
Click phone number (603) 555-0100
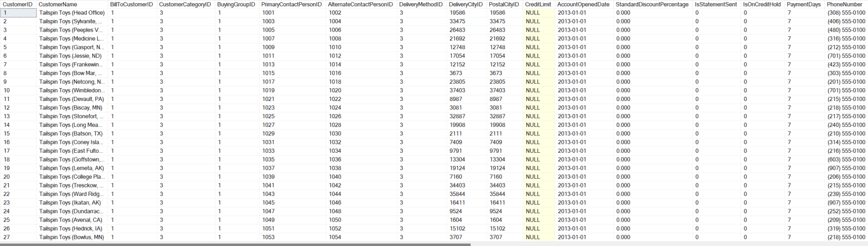[x=846, y=160]
